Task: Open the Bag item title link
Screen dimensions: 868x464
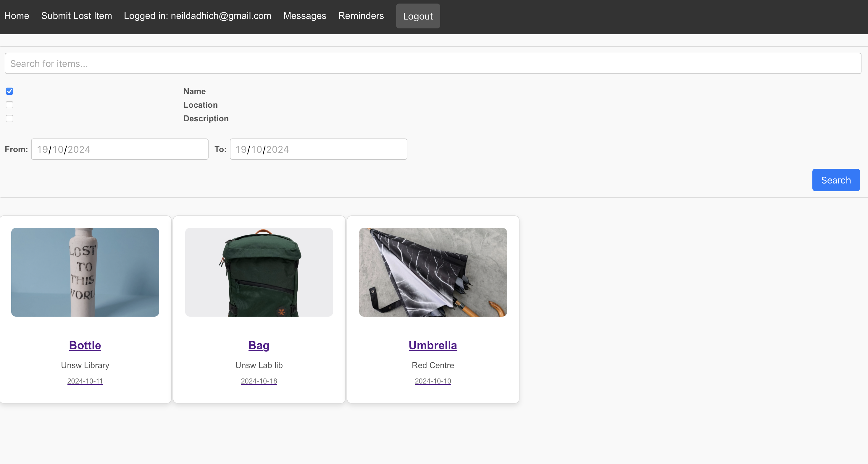Action: point(259,345)
